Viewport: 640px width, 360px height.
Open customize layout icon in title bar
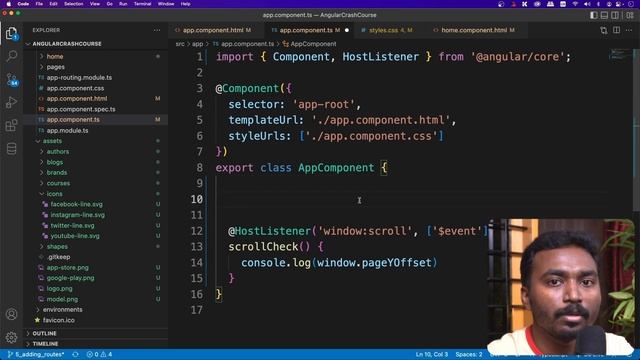pyautogui.click(x=630, y=15)
